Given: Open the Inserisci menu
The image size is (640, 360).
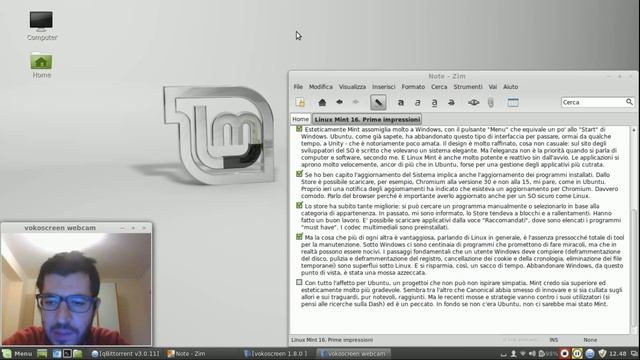Looking at the screenshot, I should 384,87.
